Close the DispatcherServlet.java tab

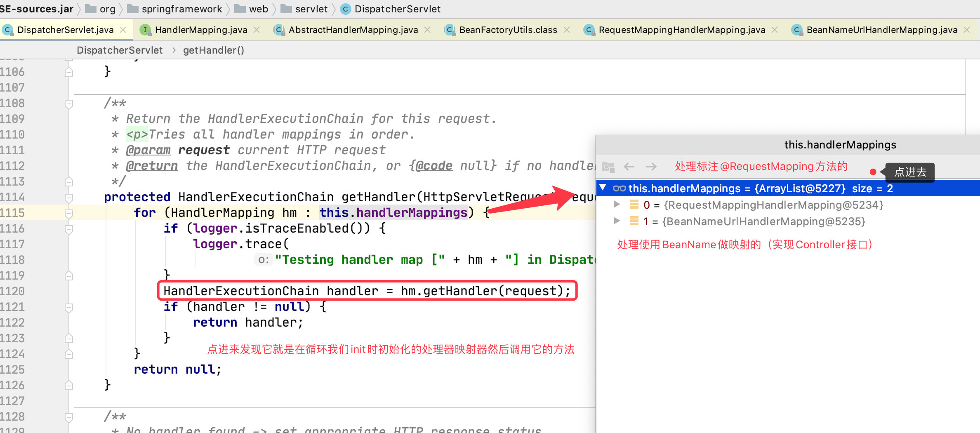coord(123,30)
